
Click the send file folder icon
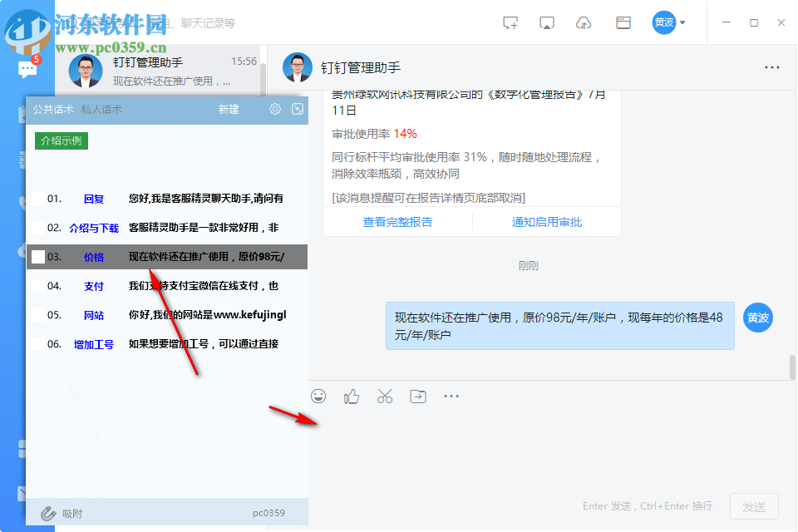tap(418, 396)
